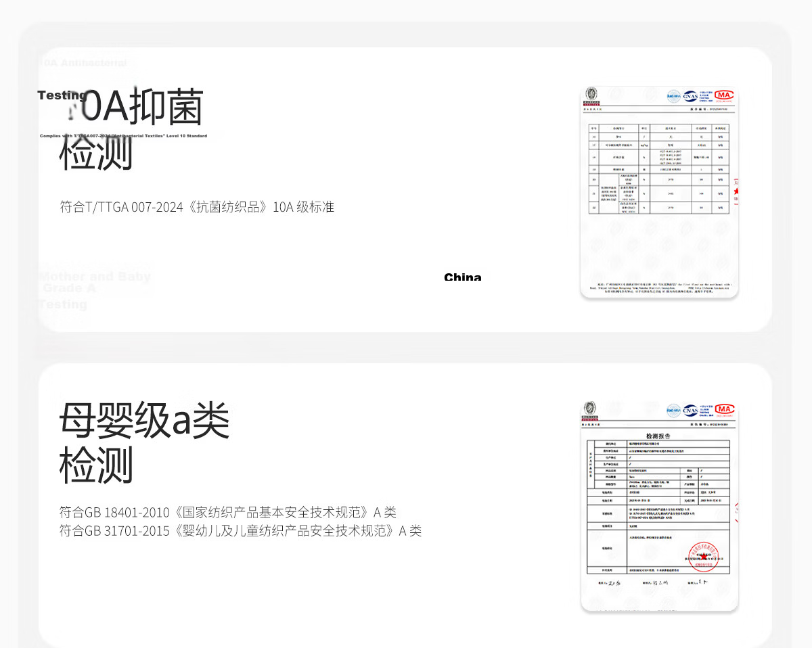Open the 母婴级a类 检测报告 certificate image
812x648 pixels.
point(659,505)
